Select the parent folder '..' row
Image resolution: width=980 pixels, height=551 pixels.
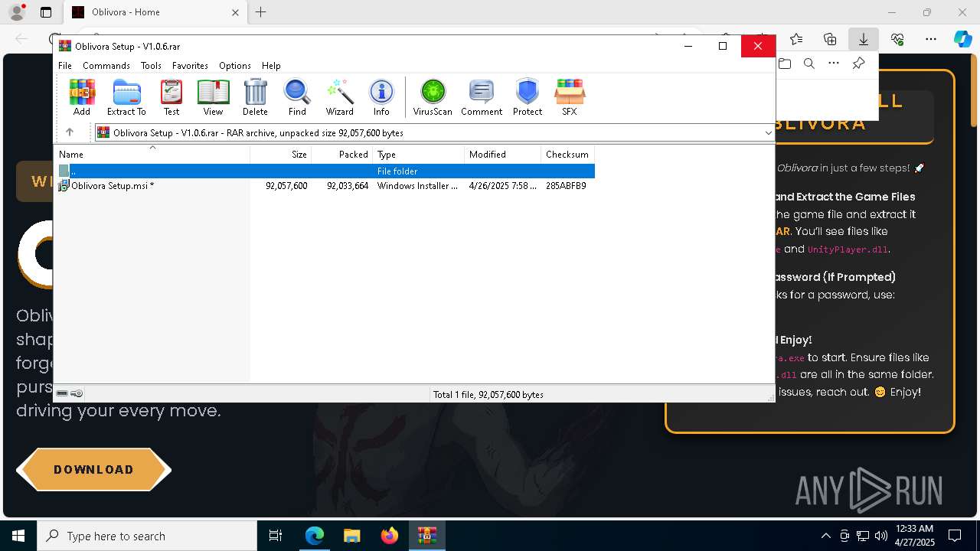point(325,171)
